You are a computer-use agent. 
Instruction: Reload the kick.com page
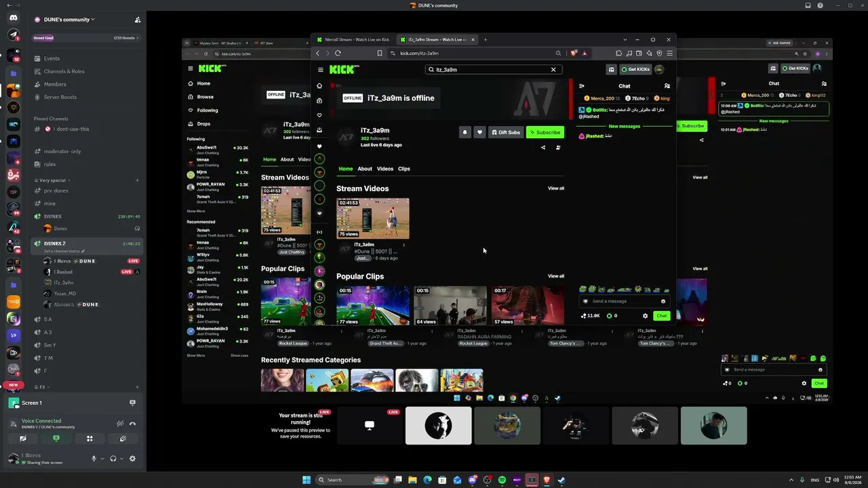click(338, 54)
